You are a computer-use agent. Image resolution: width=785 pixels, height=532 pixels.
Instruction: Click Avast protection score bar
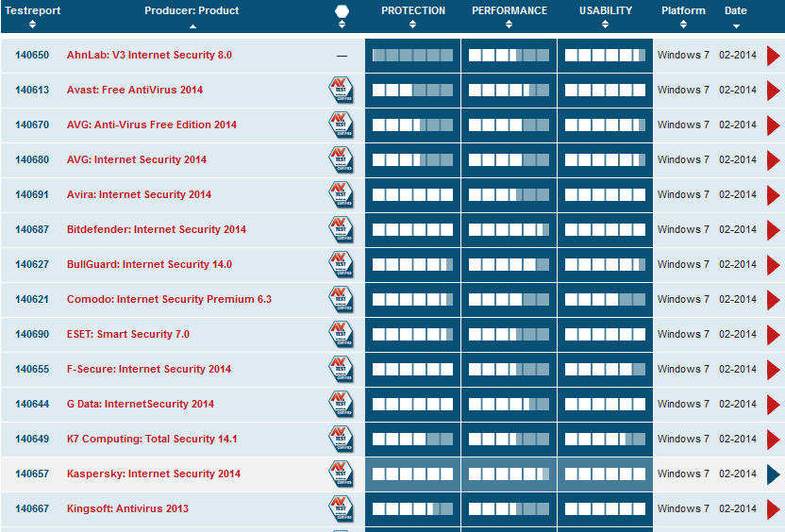coord(412,91)
